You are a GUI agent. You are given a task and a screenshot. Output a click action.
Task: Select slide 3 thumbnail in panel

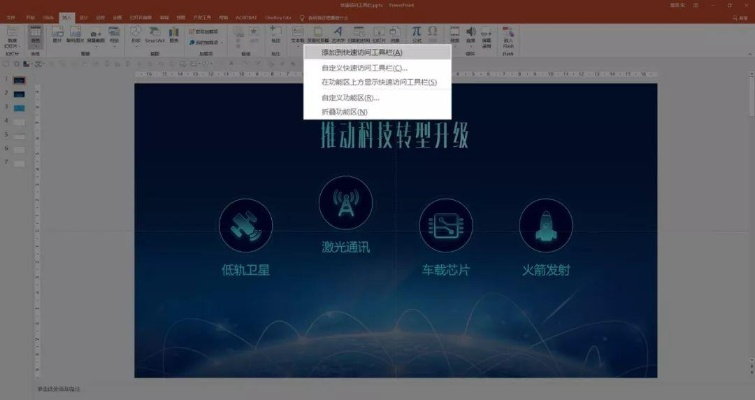[18, 107]
